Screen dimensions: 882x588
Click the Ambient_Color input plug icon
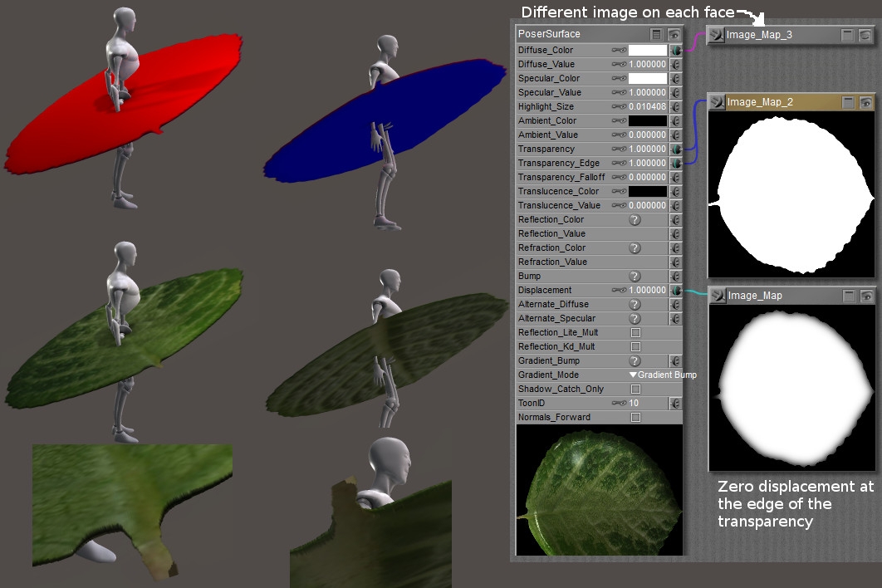676,121
